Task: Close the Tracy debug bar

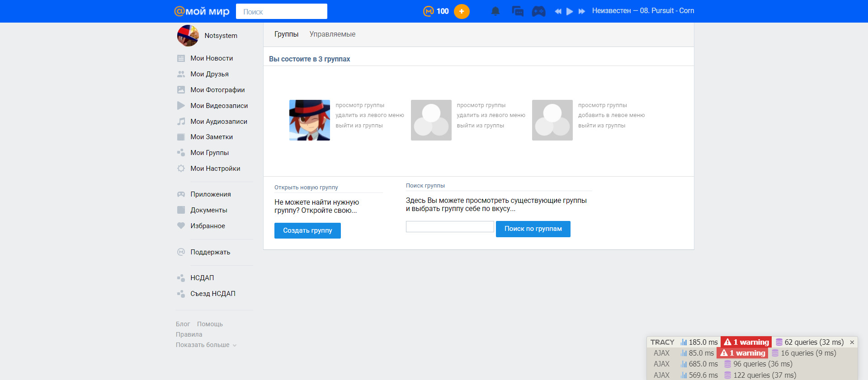Action: tap(852, 342)
